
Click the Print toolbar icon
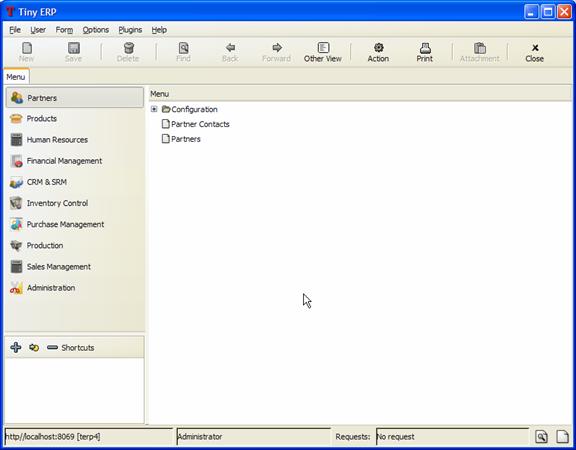point(425,48)
